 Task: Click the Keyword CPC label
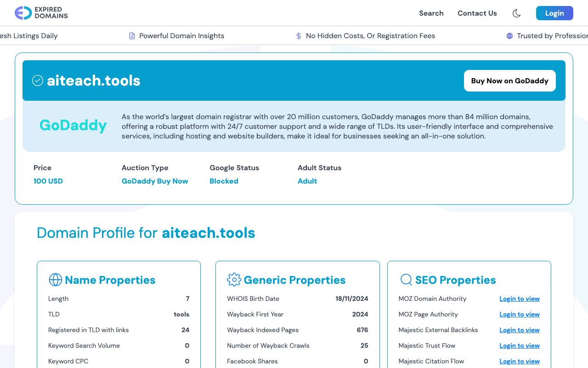tap(68, 361)
